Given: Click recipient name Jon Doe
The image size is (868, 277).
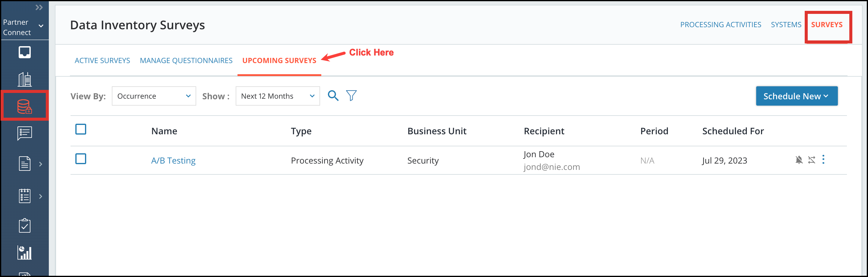Looking at the screenshot, I should pyautogui.click(x=539, y=154).
